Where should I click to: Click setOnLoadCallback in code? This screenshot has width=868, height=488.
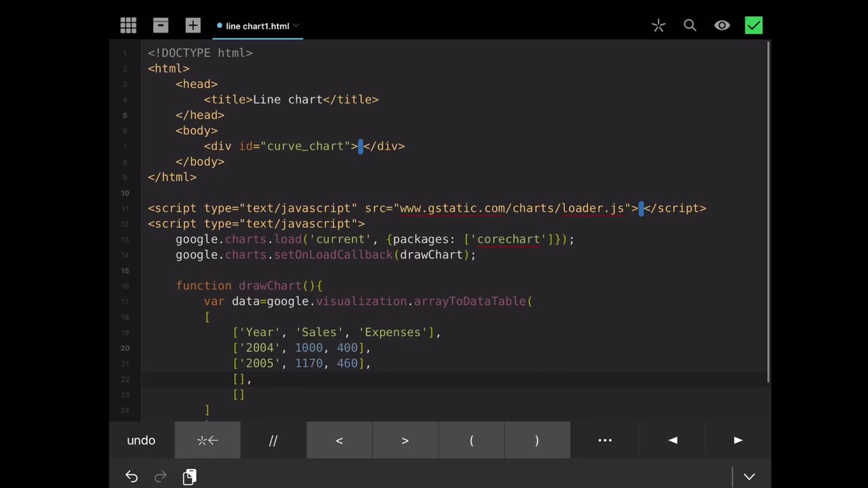[x=333, y=255]
